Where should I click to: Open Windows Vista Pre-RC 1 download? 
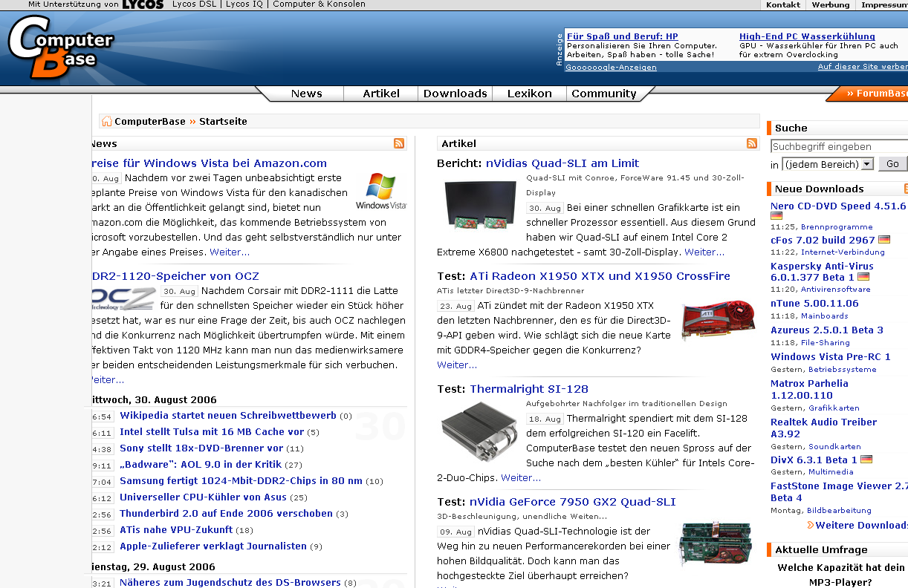coord(830,357)
